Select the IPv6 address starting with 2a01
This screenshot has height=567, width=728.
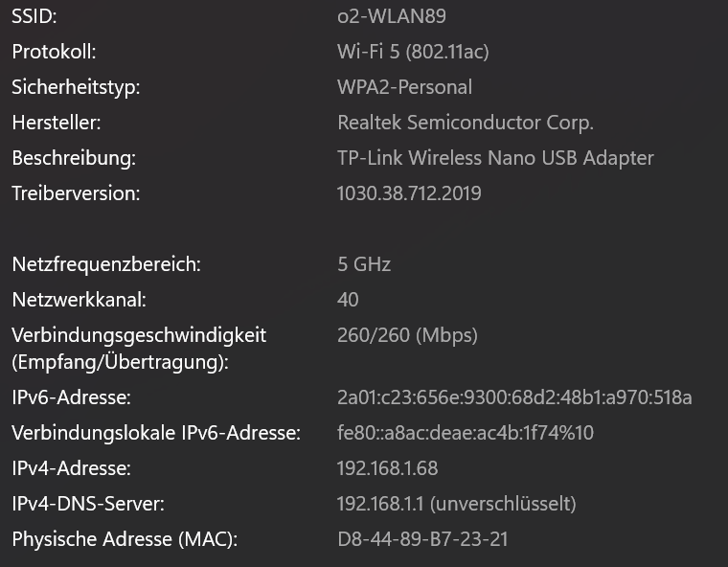pyautogui.click(x=514, y=397)
